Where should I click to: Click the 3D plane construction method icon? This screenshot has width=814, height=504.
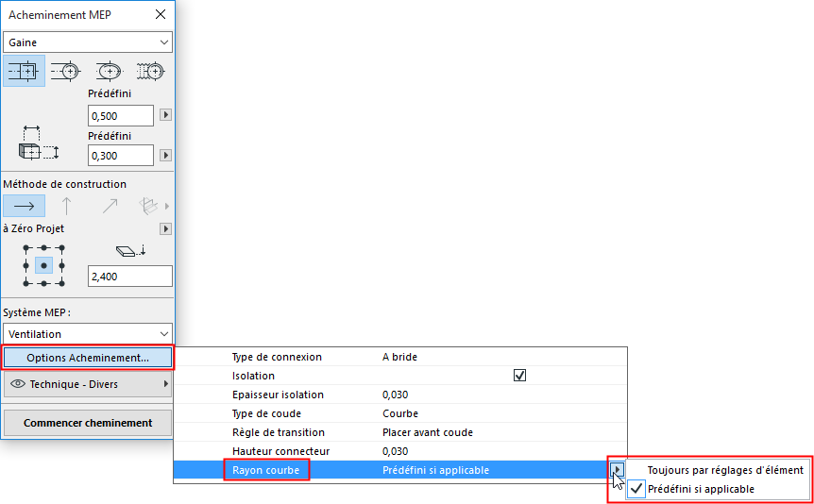point(148,206)
